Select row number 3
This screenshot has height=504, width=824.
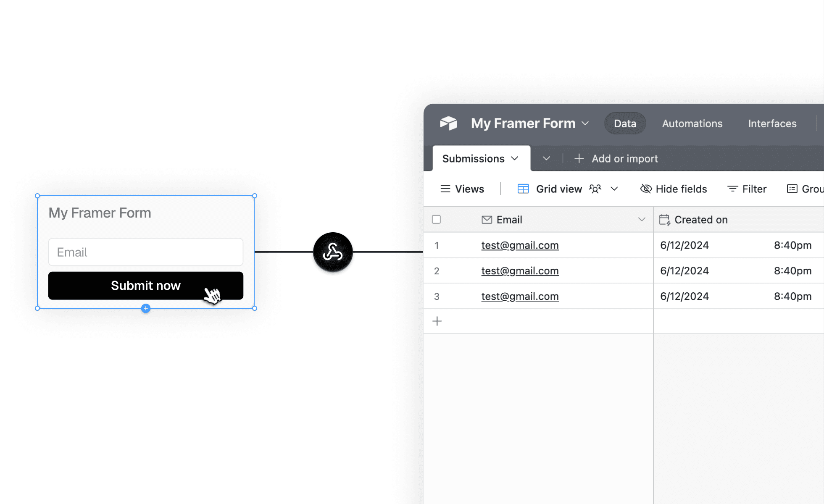click(437, 297)
